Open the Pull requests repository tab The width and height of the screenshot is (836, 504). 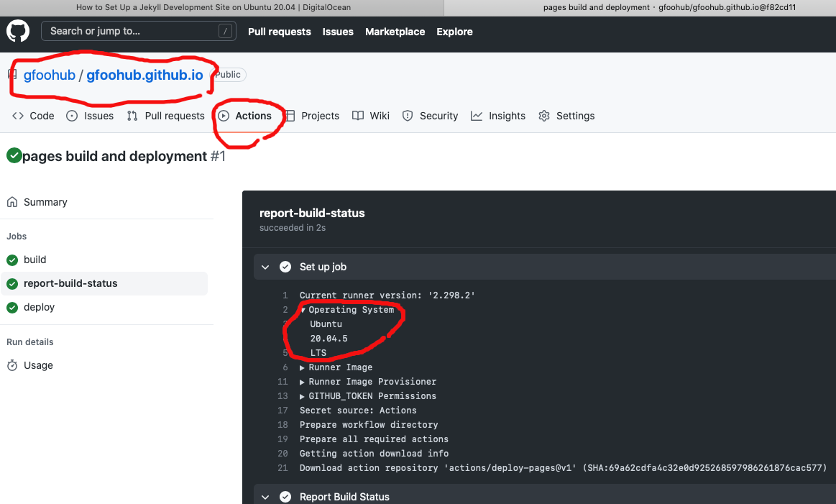click(166, 116)
